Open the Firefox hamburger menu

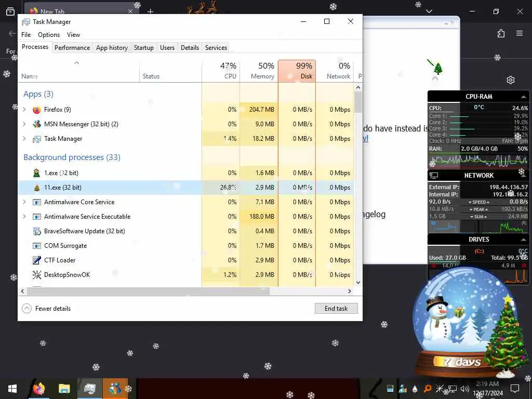pos(520,33)
